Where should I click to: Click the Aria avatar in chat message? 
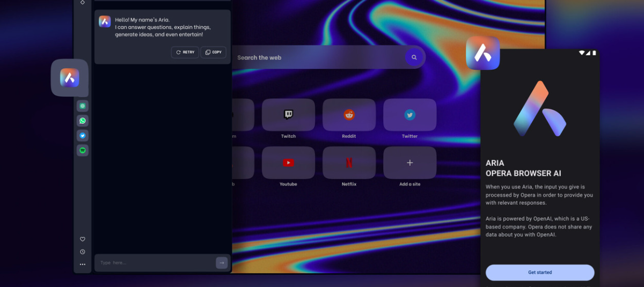[x=105, y=21]
